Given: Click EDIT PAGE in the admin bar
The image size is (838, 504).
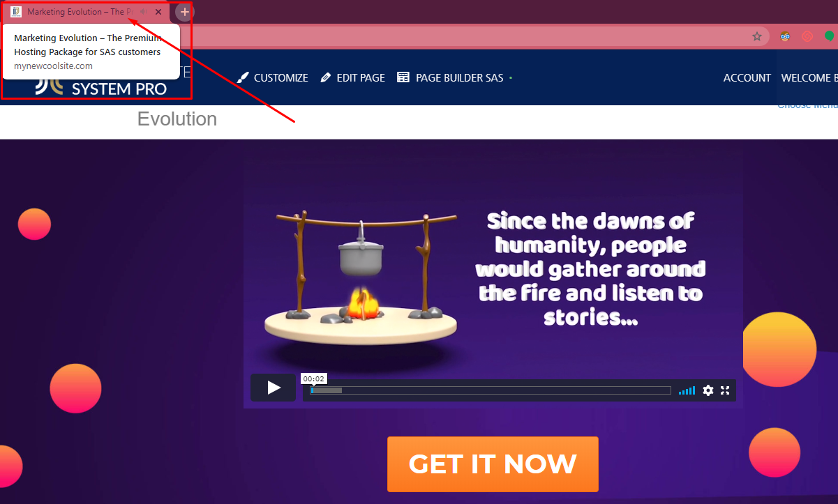Looking at the screenshot, I should click(353, 77).
